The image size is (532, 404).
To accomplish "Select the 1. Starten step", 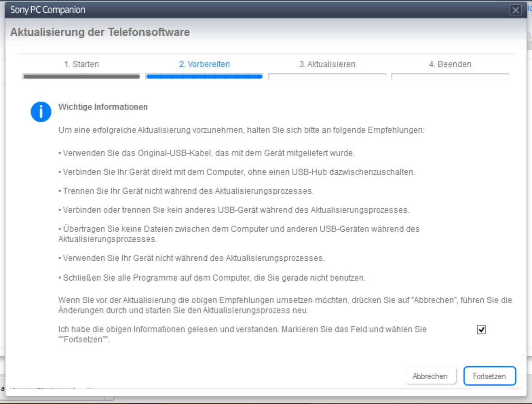I will click(x=81, y=64).
